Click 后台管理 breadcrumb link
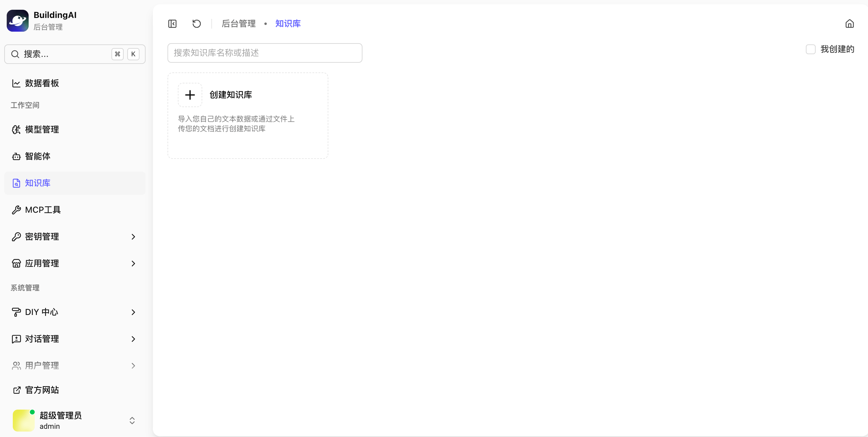868x437 pixels. [238, 23]
